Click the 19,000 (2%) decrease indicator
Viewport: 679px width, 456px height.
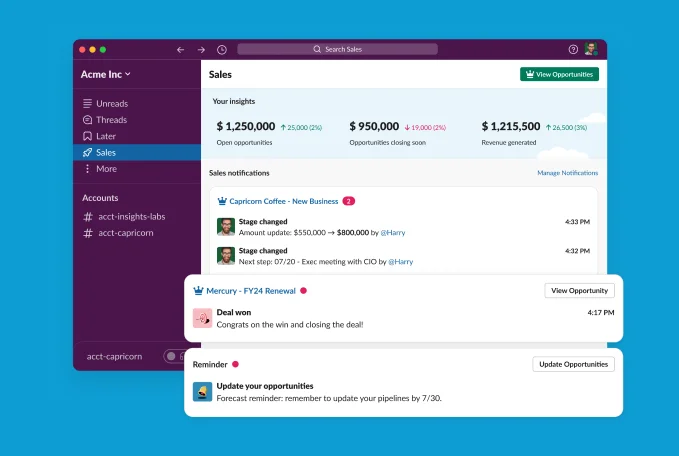click(x=425, y=127)
